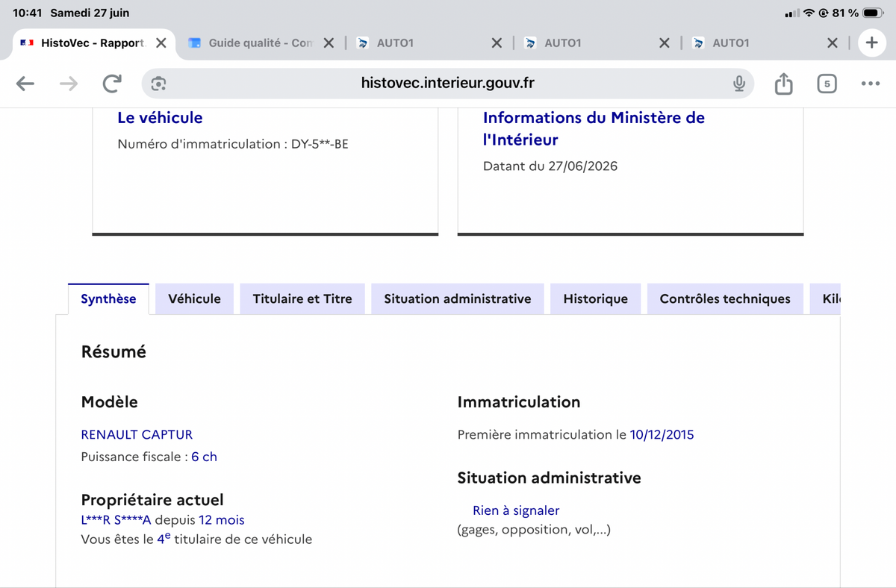The width and height of the screenshot is (896, 588).
Task: Click the RENAULT CAPTUR model name
Action: point(137,434)
